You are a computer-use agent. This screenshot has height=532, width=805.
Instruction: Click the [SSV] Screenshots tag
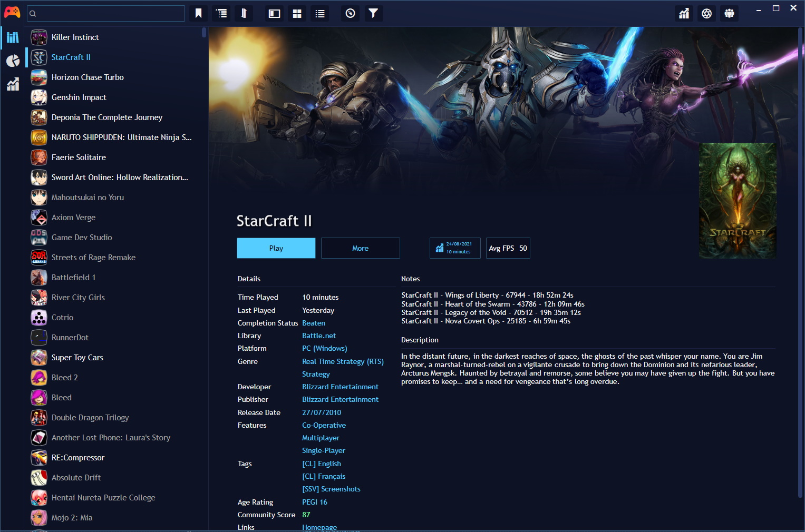coord(331,489)
